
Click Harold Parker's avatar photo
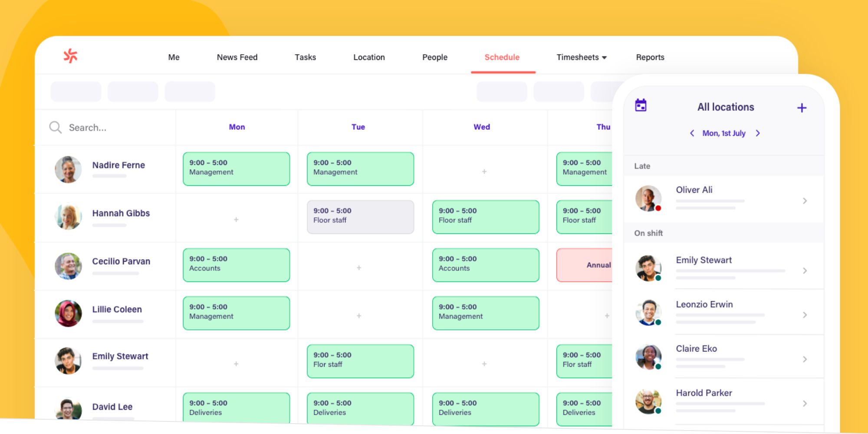648,401
